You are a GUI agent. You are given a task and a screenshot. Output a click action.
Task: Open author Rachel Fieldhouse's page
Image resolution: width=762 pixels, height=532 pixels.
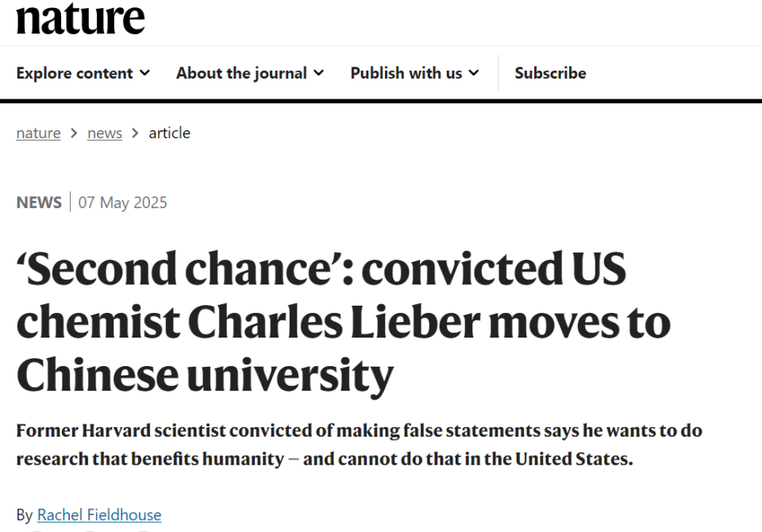click(99, 515)
